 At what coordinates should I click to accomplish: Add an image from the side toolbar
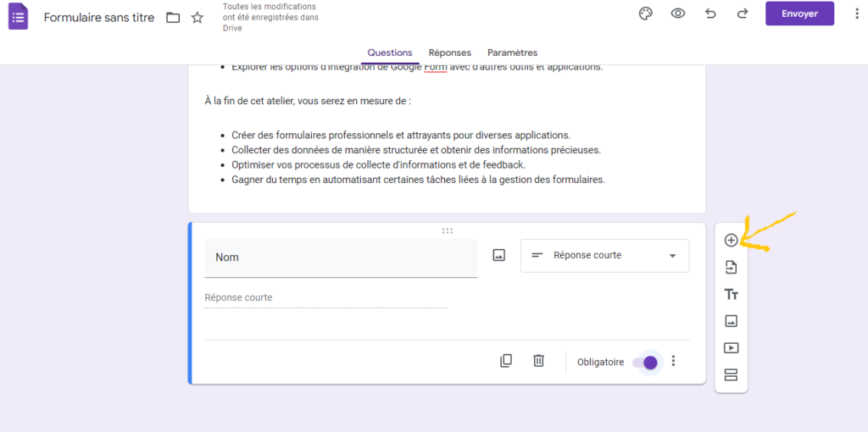(x=731, y=321)
